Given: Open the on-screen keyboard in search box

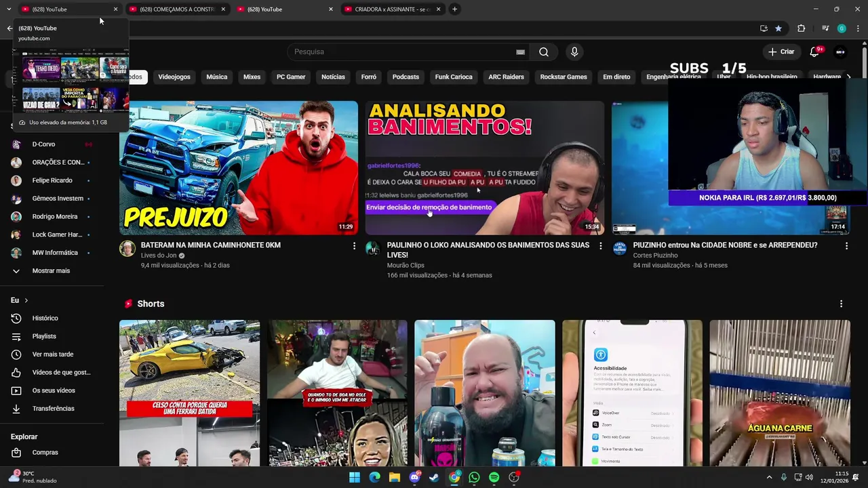Looking at the screenshot, I should 520,52.
